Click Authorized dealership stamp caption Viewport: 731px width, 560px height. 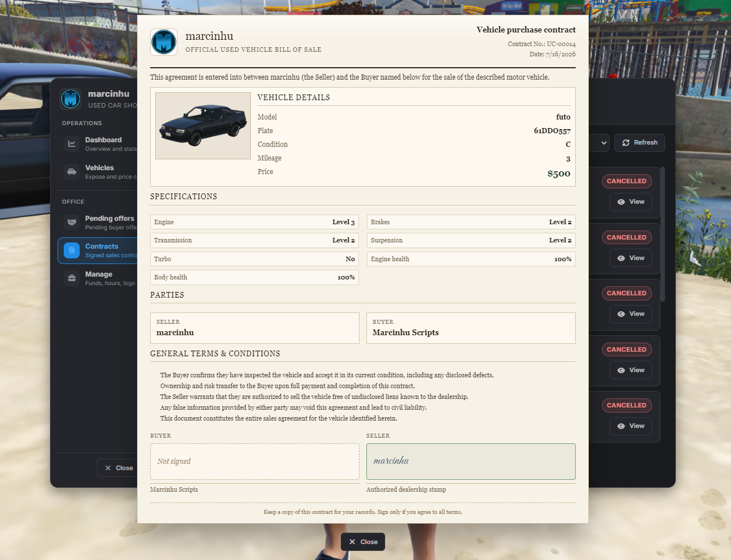406,489
